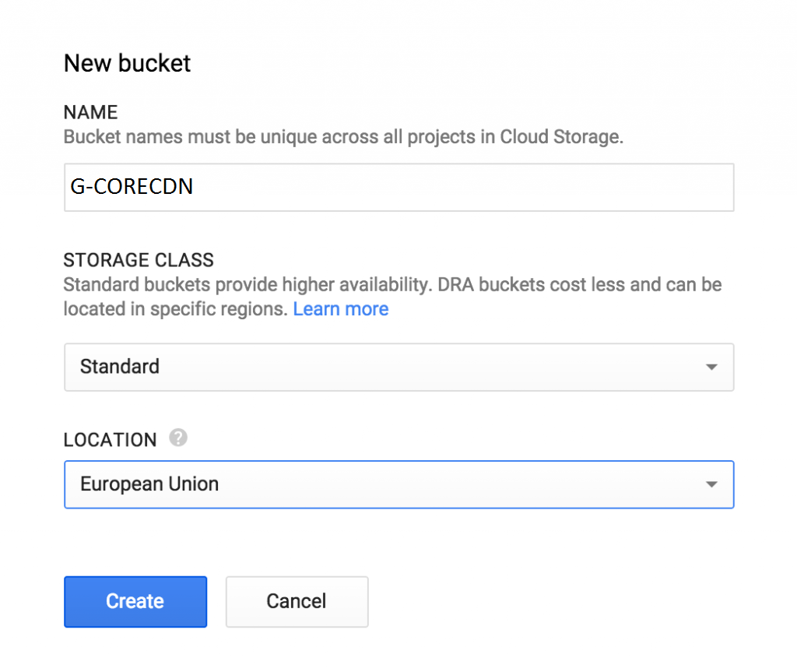Open the Learn more link about storage classes
The height and width of the screenshot is (672, 797).
[x=341, y=308]
